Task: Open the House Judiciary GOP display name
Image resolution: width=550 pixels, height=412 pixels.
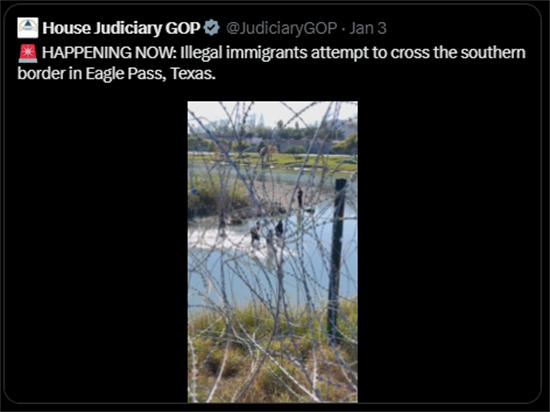Action: click(x=121, y=28)
